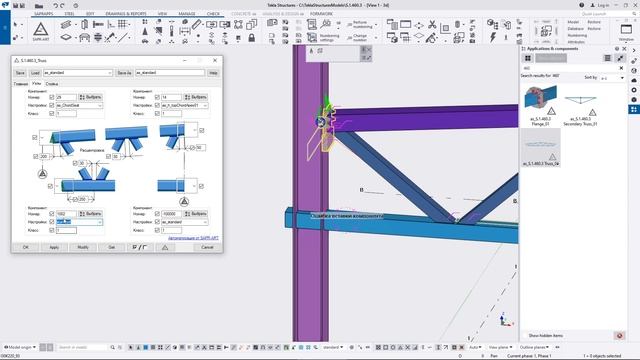Switch to the Стойка tab in dialog
The height and width of the screenshot is (360, 640).
(x=52, y=84)
